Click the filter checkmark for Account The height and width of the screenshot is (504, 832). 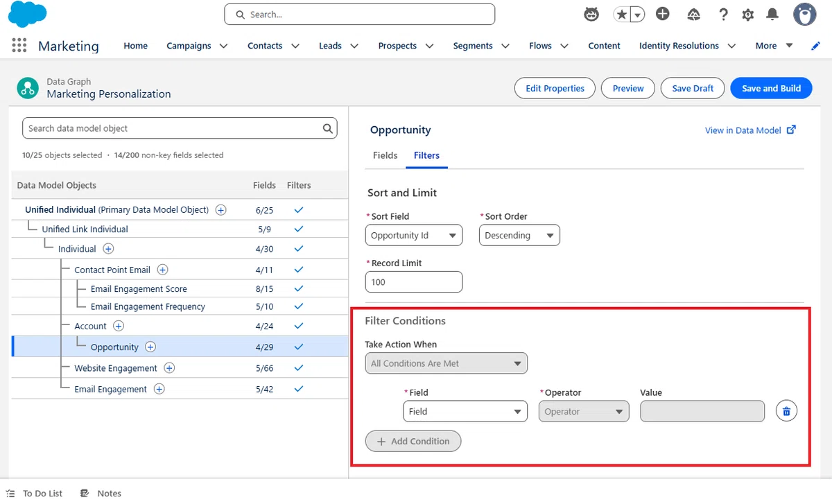coord(299,326)
